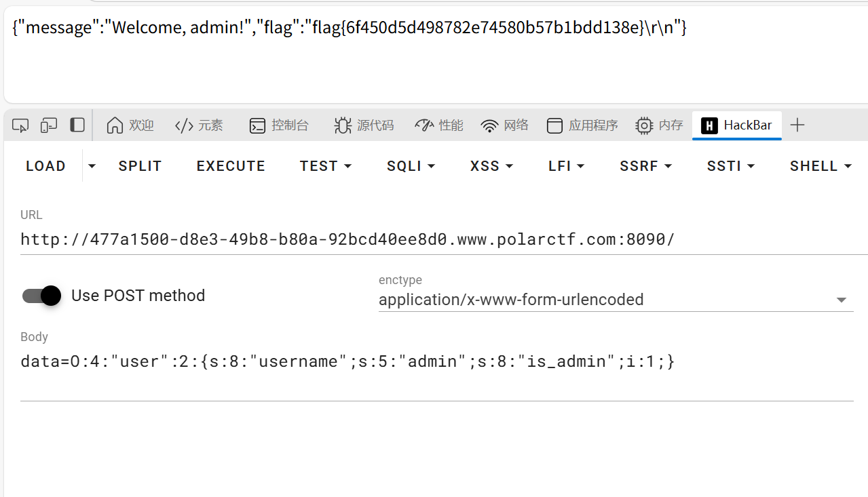
Task: Click the SPLIT button
Action: pyautogui.click(x=140, y=166)
